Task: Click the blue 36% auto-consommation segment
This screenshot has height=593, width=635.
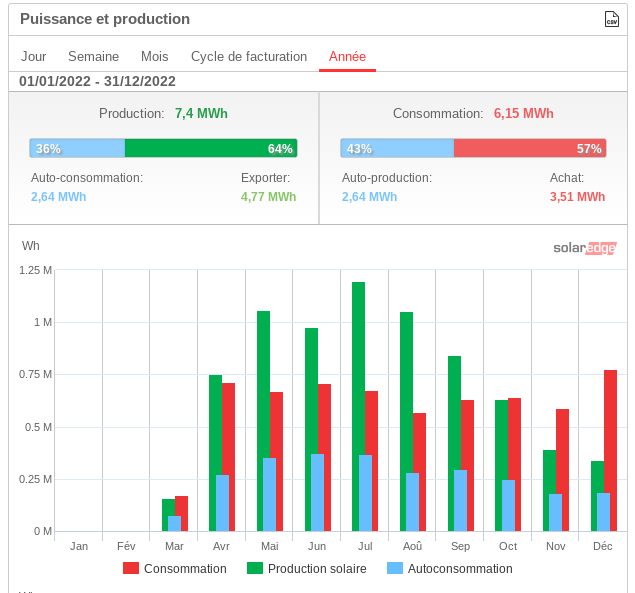Action: coord(77,148)
